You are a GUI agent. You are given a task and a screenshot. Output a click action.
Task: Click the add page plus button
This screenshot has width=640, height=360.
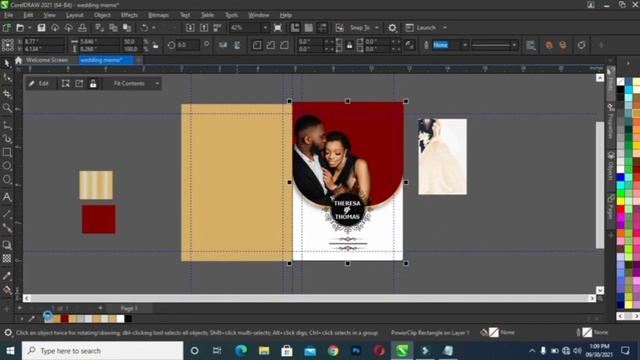(x=100, y=308)
